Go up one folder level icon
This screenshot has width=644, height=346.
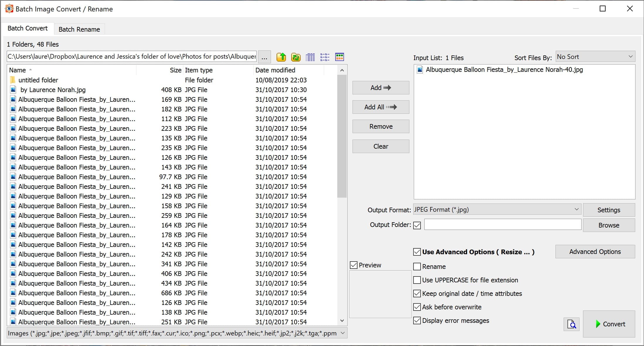(281, 57)
